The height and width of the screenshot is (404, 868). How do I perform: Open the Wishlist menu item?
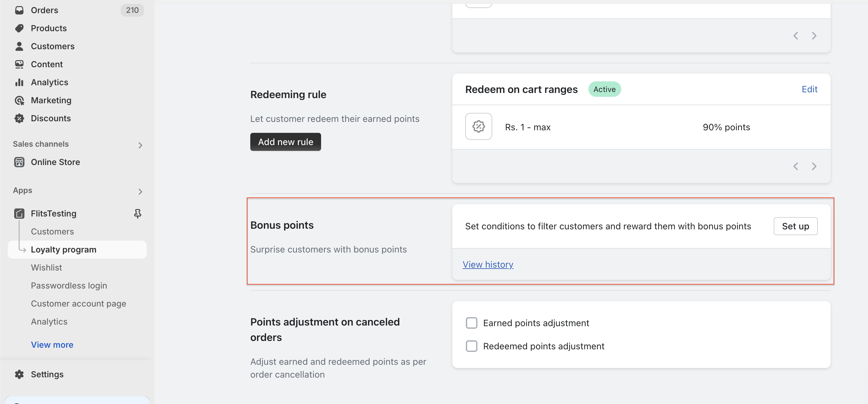(x=47, y=268)
